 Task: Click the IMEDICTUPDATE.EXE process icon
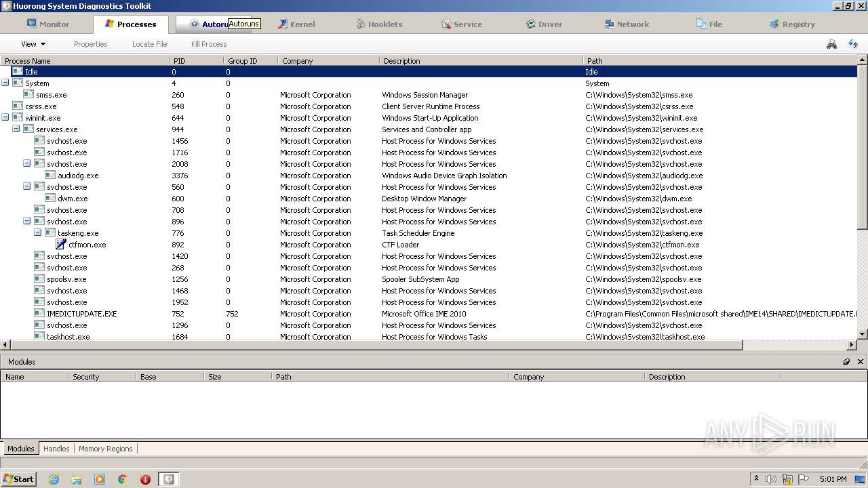[x=39, y=313]
